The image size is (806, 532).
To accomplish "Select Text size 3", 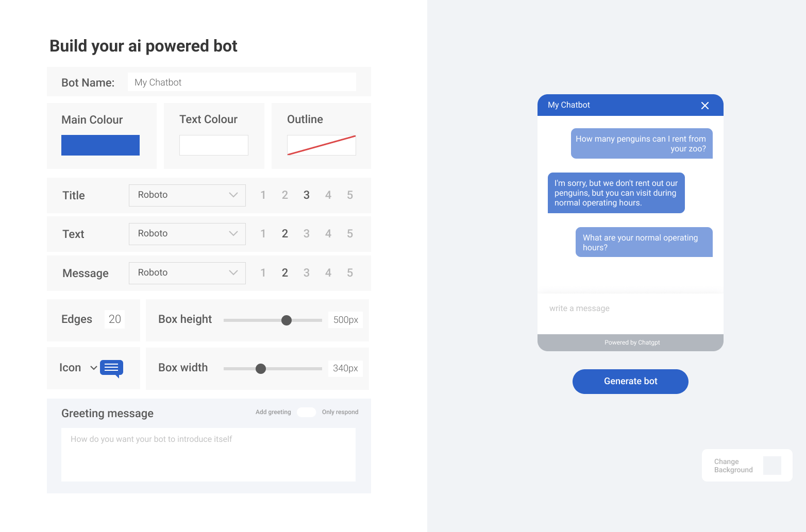I will point(307,234).
